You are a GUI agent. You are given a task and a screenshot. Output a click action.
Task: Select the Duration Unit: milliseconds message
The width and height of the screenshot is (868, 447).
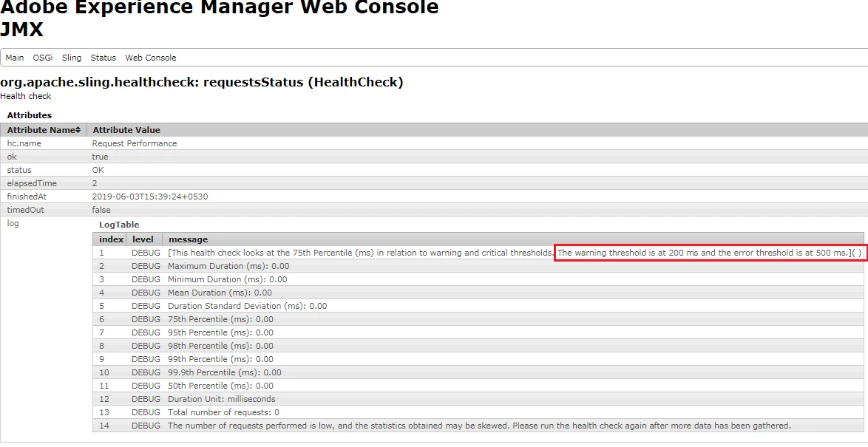[x=221, y=399]
